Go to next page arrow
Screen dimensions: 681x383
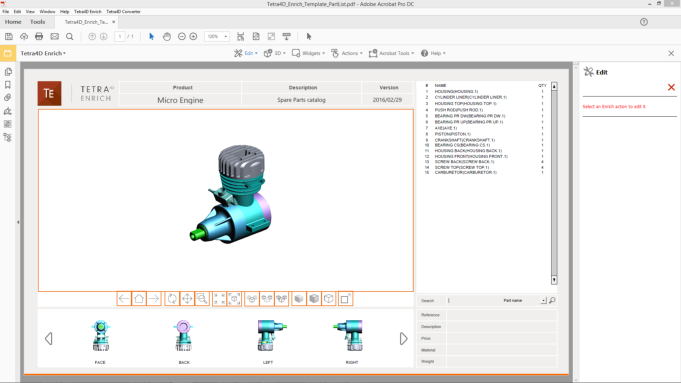coord(103,36)
